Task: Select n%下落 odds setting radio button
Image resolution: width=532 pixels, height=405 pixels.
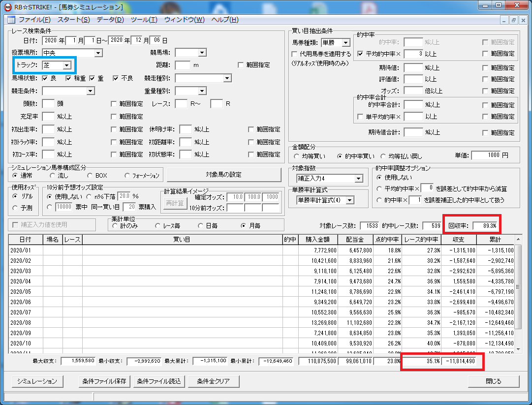Action: point(89,196)
